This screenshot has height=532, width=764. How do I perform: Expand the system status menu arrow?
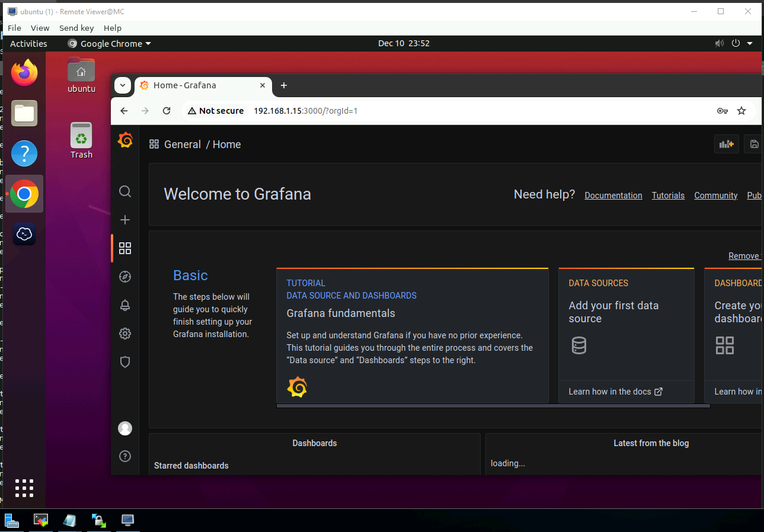(x=750, y=44)
